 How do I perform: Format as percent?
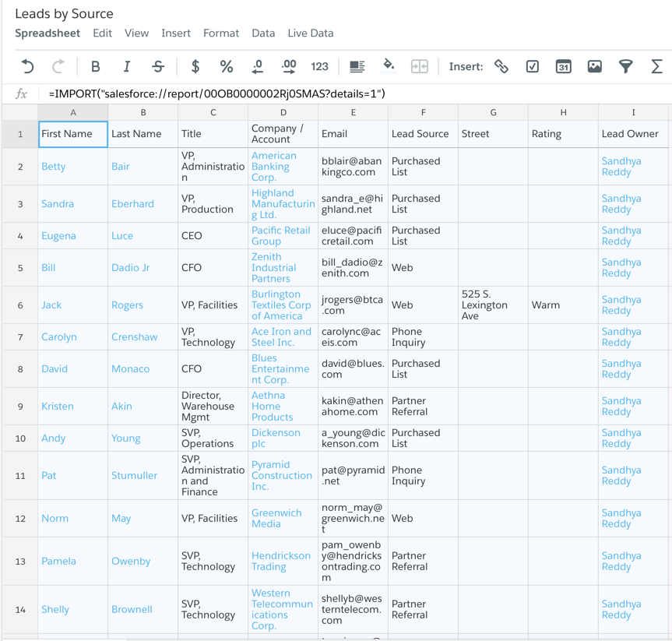coord(227,66)
